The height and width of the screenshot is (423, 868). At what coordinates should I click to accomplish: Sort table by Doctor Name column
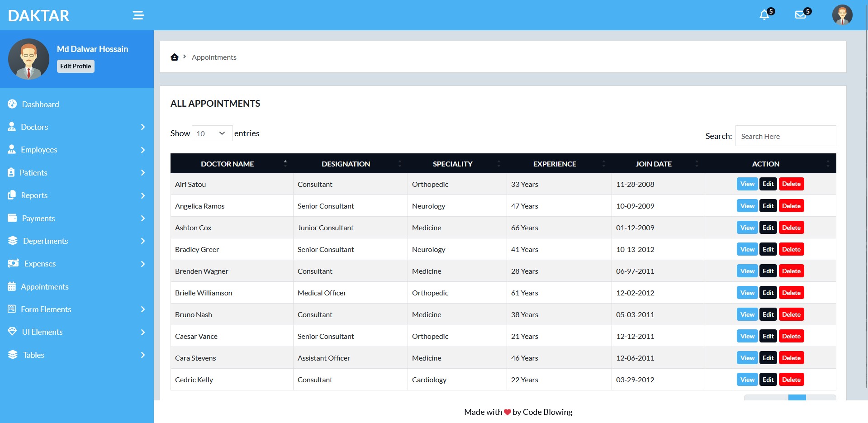(227, 164)
